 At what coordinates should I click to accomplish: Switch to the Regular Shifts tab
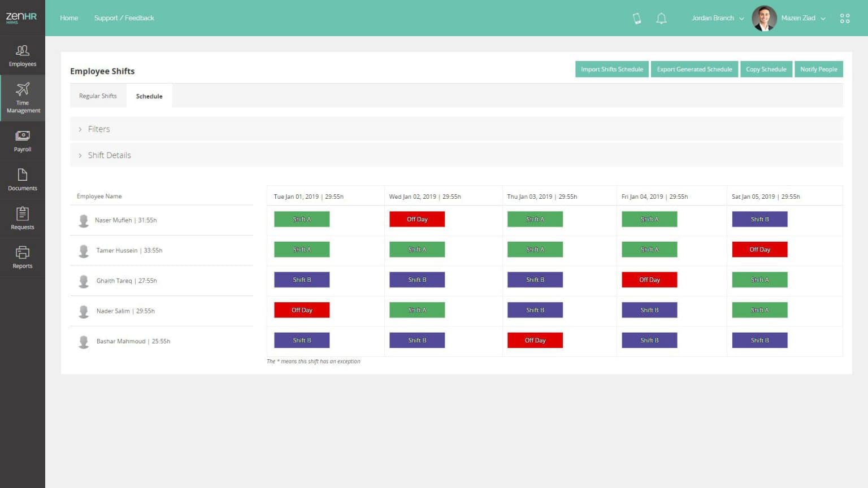pyautogui.click(x=98, y=95)
